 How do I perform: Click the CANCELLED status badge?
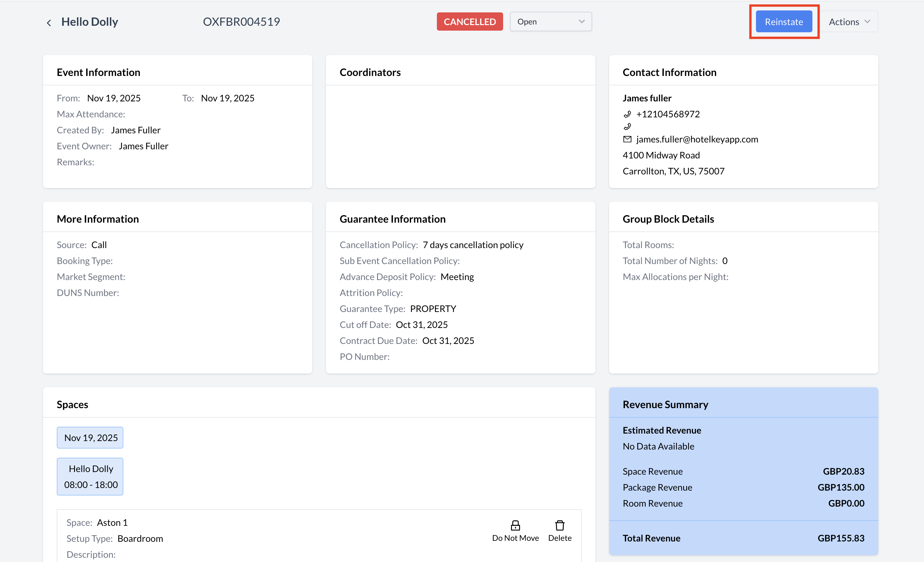(x=470, y=22)
